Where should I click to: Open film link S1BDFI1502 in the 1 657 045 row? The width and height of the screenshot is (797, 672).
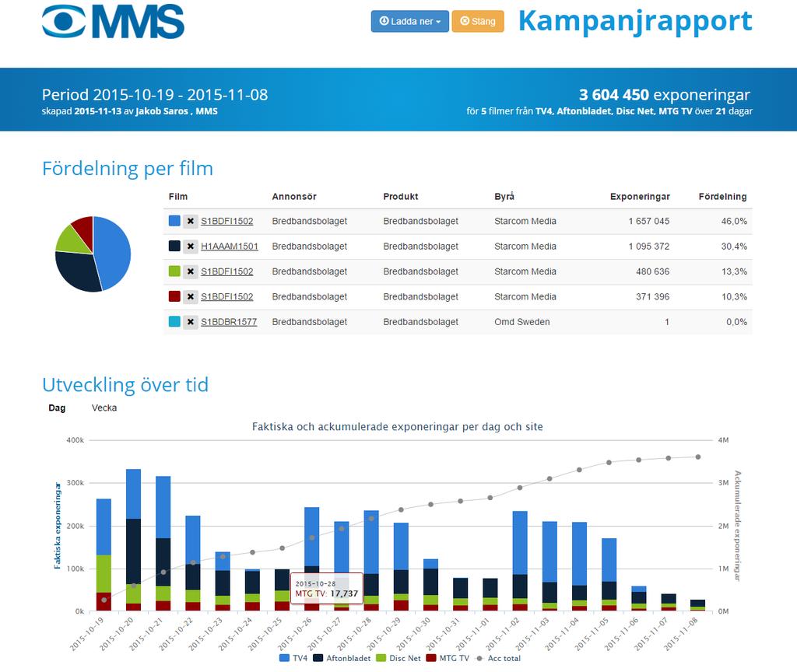(x=226, y=221)
